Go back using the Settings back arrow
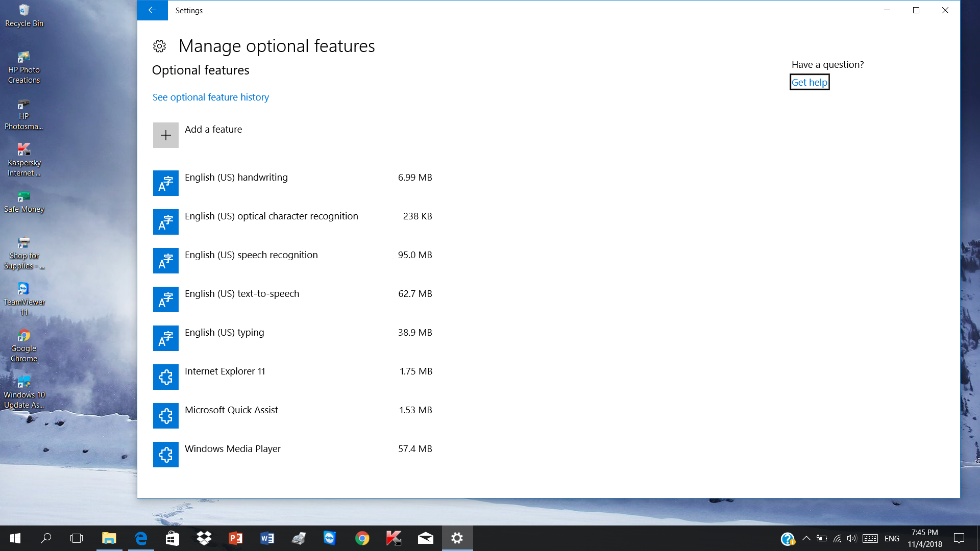This screenshot has height=551, width=980. coord(152,10)
